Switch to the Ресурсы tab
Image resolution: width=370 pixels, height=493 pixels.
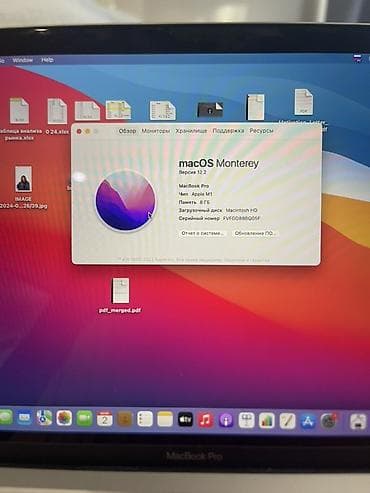[262, 131]
